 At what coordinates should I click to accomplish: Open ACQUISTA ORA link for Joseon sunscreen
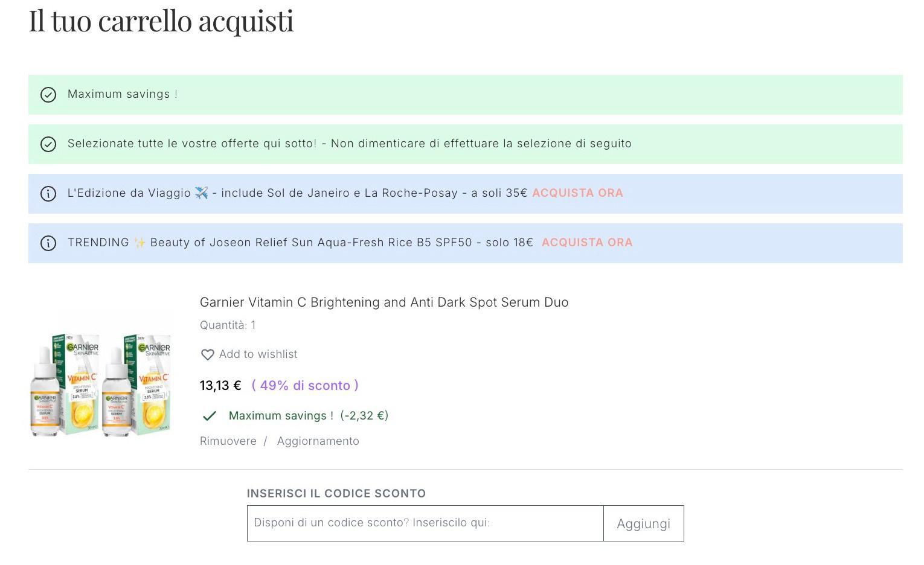(587, 243)
